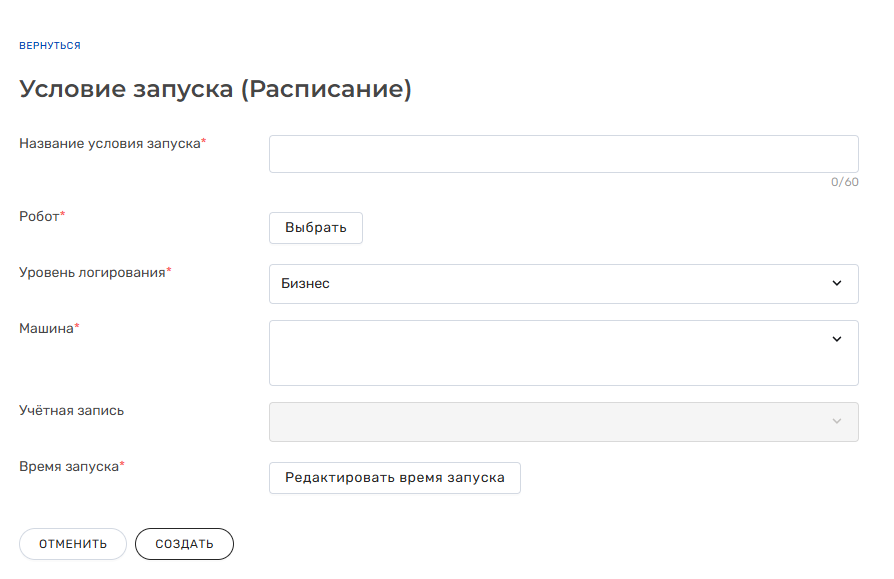894x579 pixels.
Task: Click the chevron arrow in the Машина field
Action: pyautogui.click(x=836, y=339)
